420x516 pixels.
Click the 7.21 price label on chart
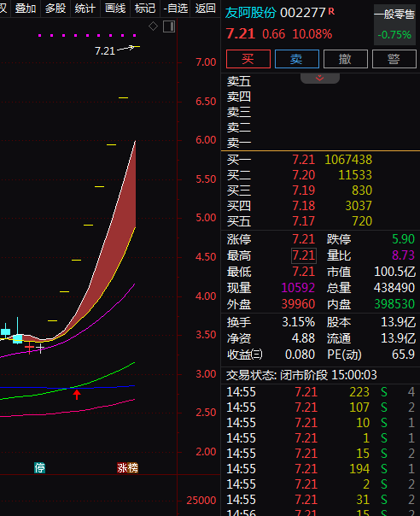[x=105, y=51]
